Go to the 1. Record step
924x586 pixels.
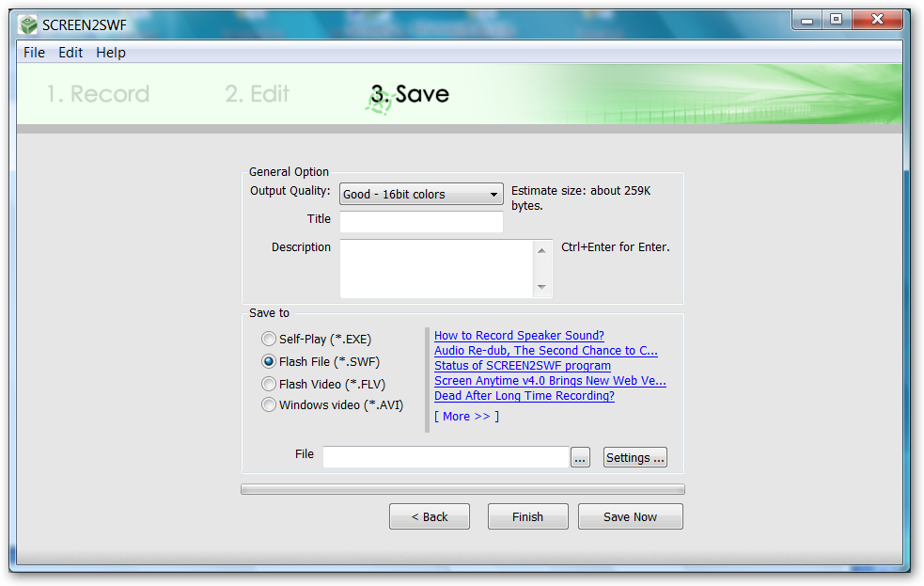pos(98,94)
